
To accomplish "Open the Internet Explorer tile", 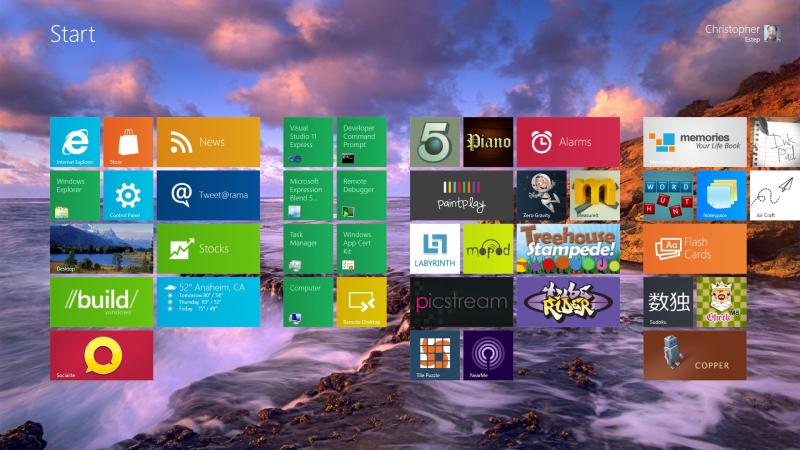I will (75, 142).
